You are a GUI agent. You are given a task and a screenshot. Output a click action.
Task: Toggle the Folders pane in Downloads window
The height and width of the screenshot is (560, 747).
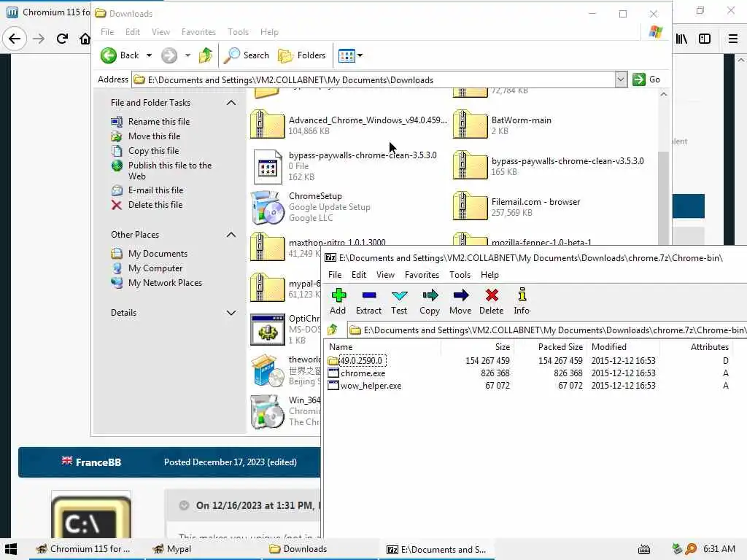click(x=302, y=55)
